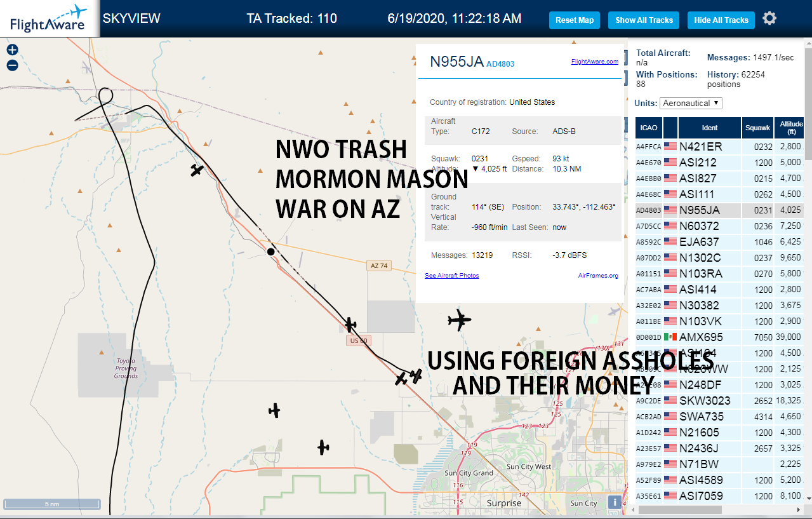
Task: Select the ASI212 aircraft row
Action: tap(720, 163)
